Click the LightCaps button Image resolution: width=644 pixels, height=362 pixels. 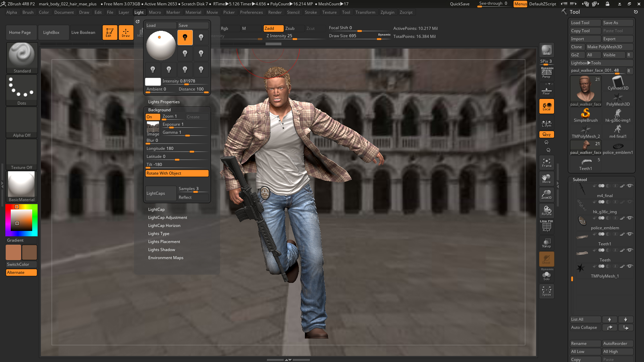pyautogui.click(x=161, y=193)
